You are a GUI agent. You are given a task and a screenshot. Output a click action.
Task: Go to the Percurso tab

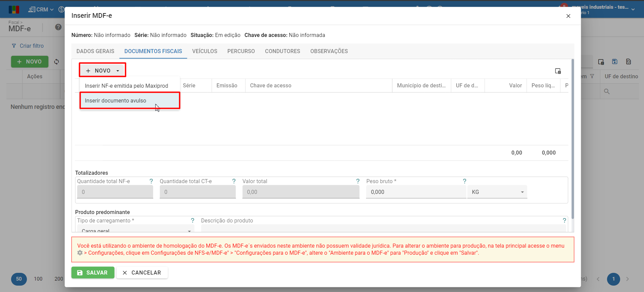[x=241, y=51]
